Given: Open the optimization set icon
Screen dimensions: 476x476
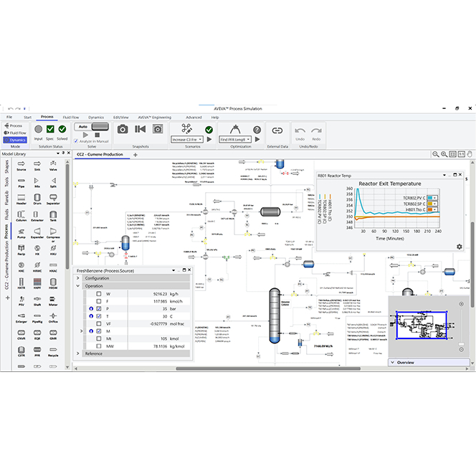Looking at the screenshot, I should pos(235,129).
